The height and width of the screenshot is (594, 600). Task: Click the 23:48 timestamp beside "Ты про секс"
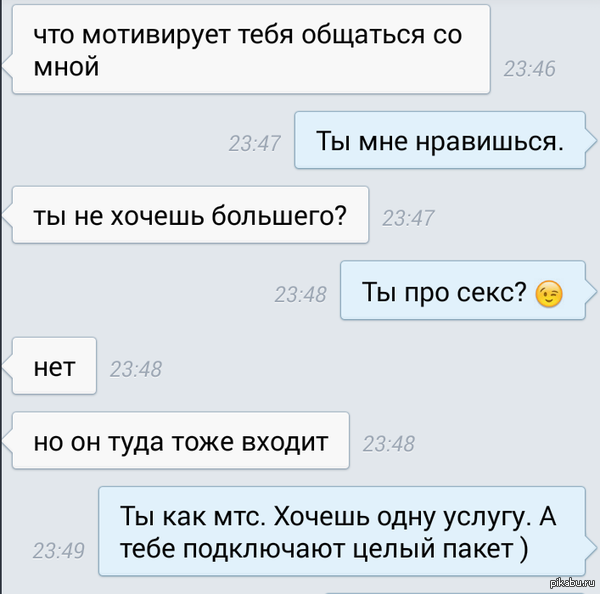pyautogui.click(x=300, y=295)
